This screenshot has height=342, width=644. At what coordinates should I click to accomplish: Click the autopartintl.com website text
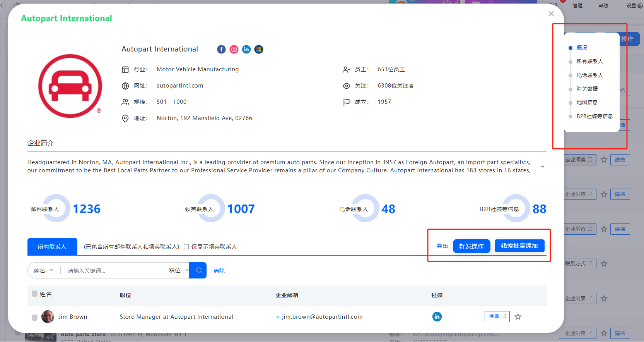[x=180, y=86]
